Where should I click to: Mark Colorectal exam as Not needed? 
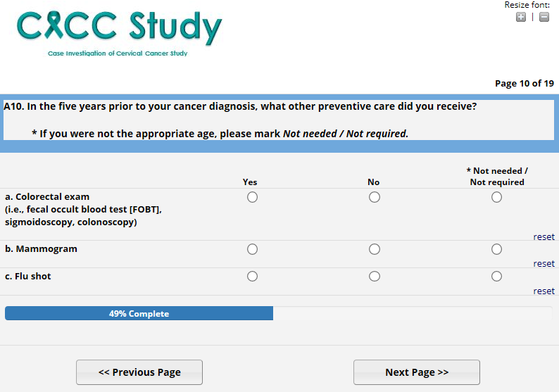click(497, 197)
